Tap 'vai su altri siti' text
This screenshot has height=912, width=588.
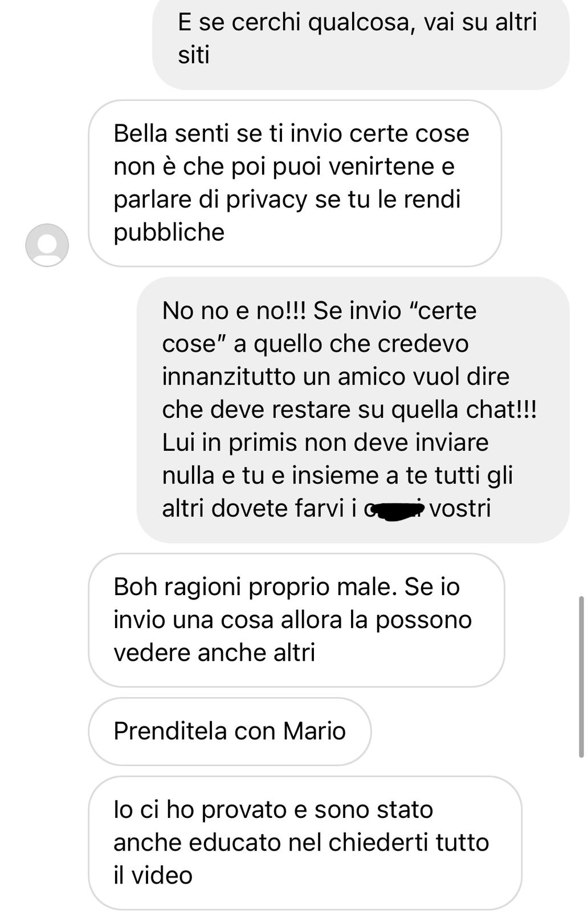click(357, 39)
